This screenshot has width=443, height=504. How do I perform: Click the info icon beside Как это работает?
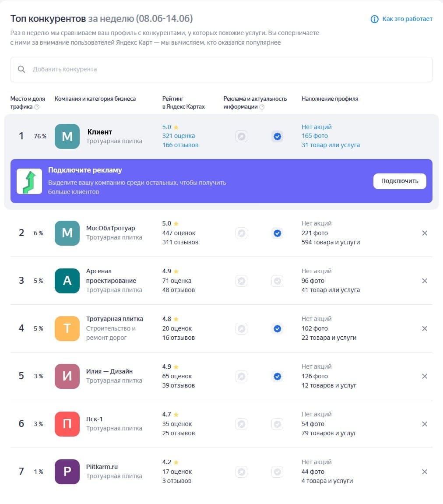tap(374, 19)
